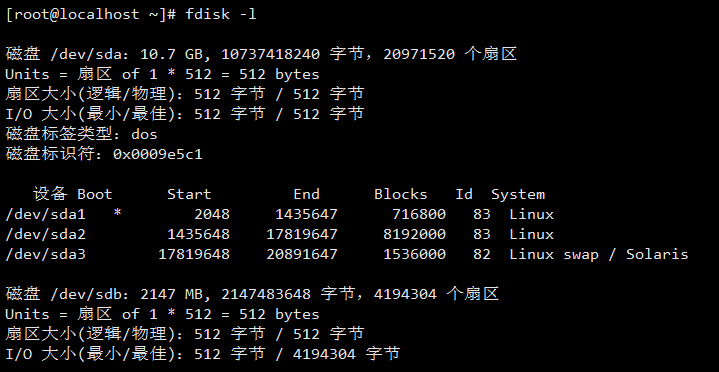
Task: Click the disk identifier 0x0009e5c1
Action: pos(157,154)
